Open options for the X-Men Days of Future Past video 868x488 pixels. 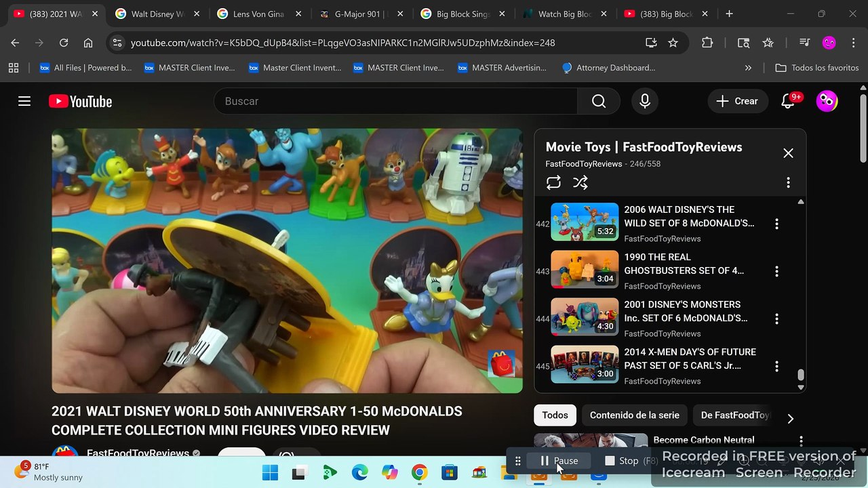(776, 366)
